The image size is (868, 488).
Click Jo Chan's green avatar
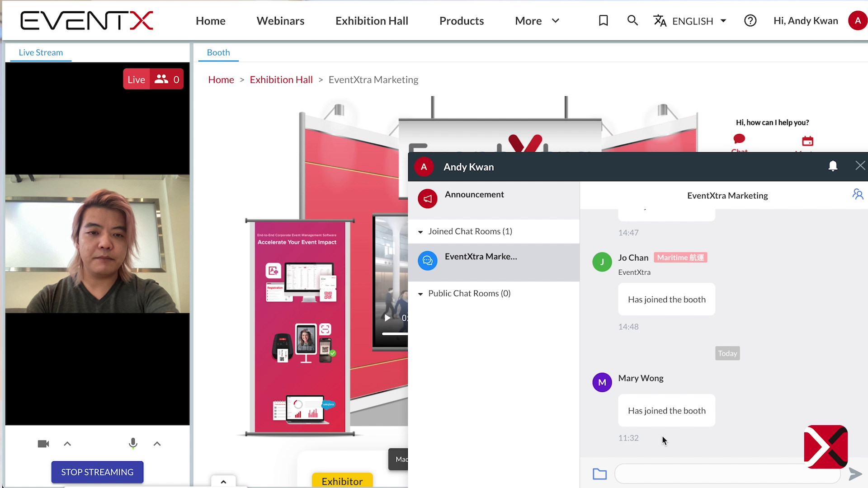pos(602,262)
